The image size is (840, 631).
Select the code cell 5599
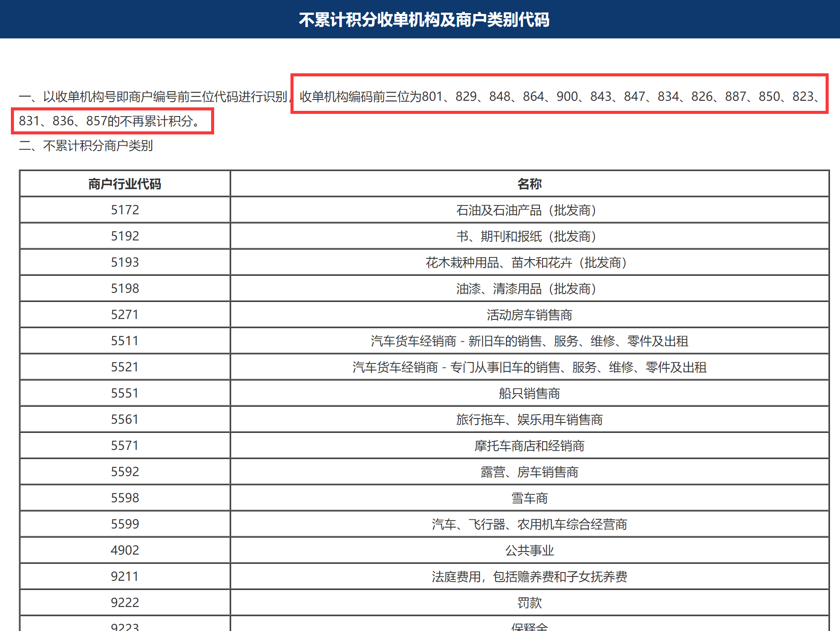tap(125, 524)
